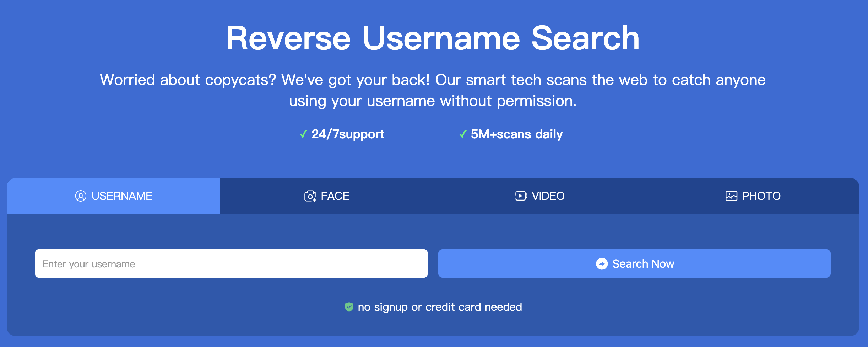Click the user profile icon on USERNAME tab
The image size is (868, 347).
tap(81, 196)
